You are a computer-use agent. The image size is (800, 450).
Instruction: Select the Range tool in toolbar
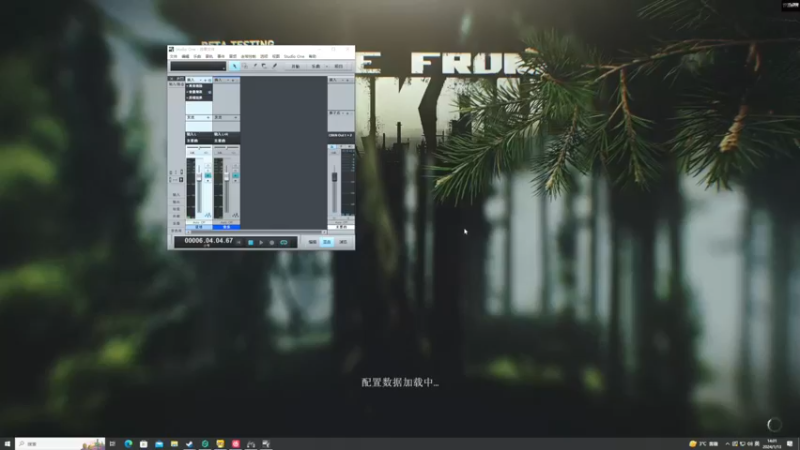[244, 66]
